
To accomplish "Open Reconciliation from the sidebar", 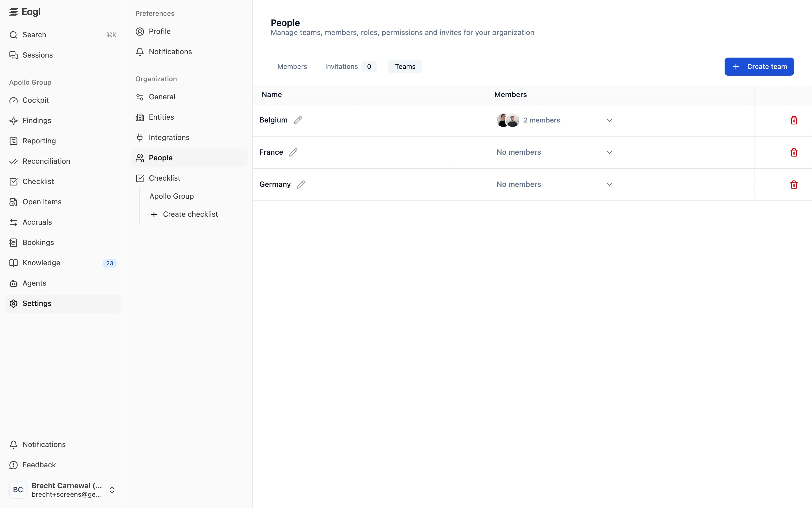I will click(63, 161).
